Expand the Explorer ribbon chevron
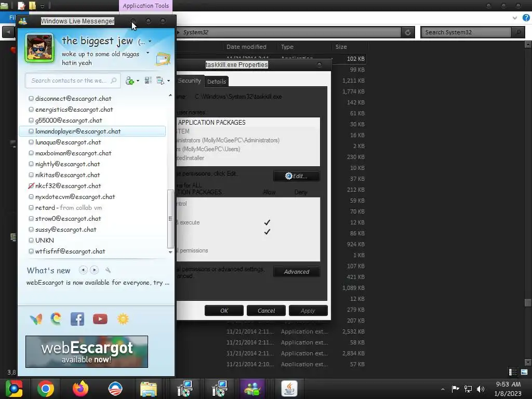This screenshot has width=532, height=399. (x=515, y=18)
